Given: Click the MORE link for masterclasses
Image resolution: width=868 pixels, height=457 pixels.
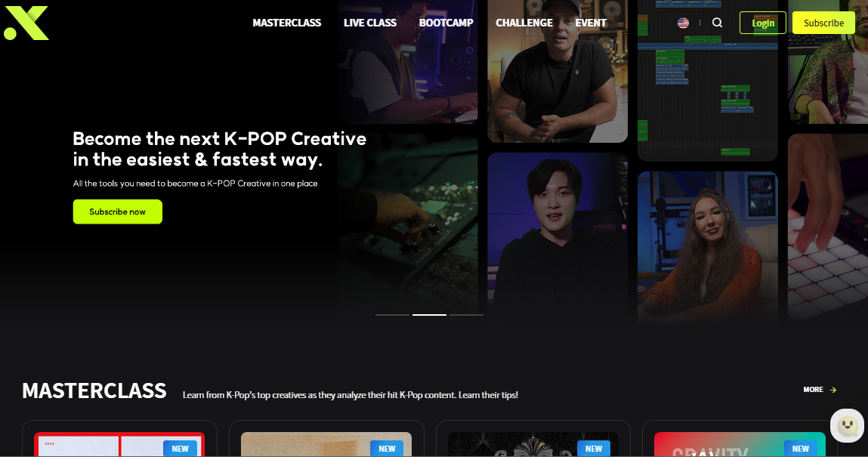Looking at the screenshot, I should pos(813,390).
